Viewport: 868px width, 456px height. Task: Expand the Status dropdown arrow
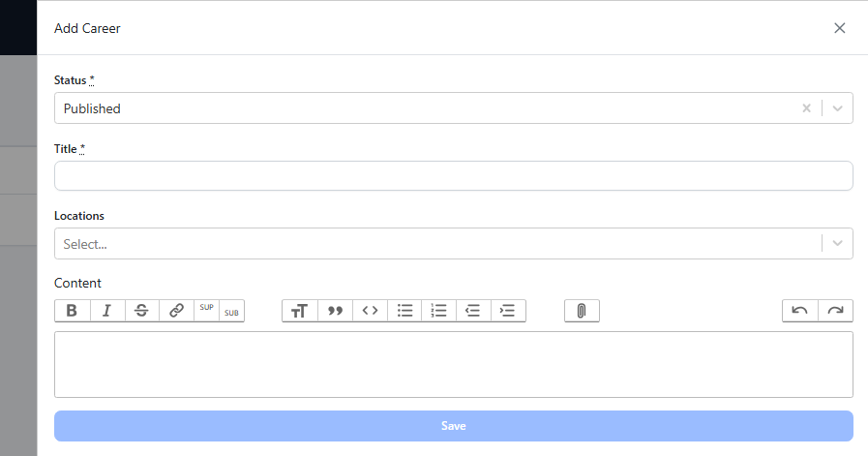837,108
